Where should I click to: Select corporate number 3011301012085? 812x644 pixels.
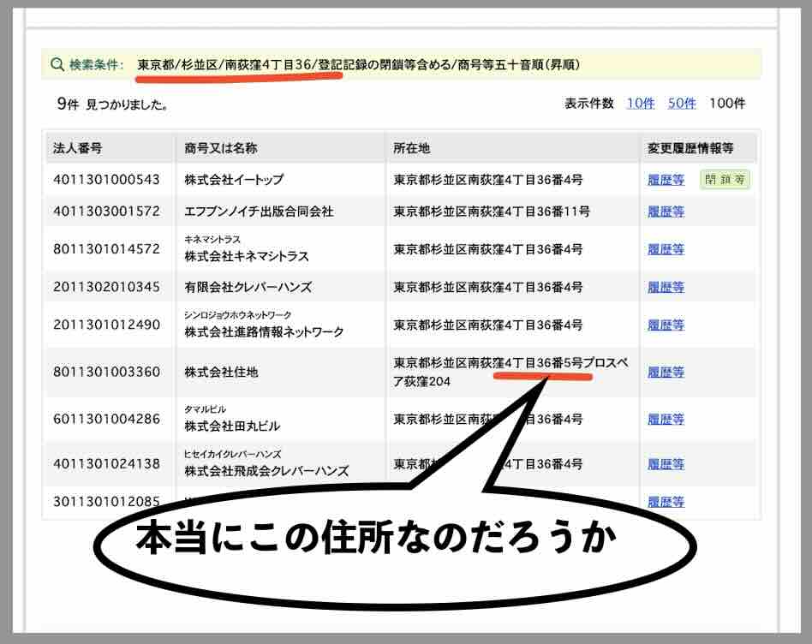[106, 502]
